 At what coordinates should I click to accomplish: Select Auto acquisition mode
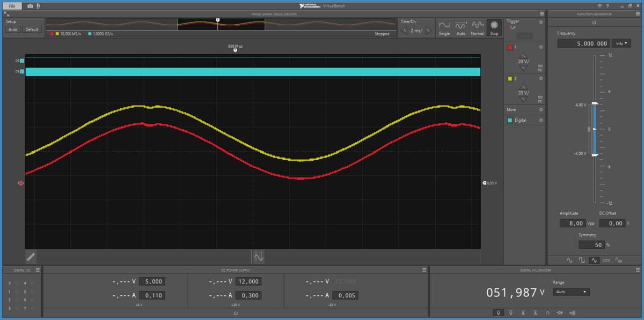[x=460, y=28]
